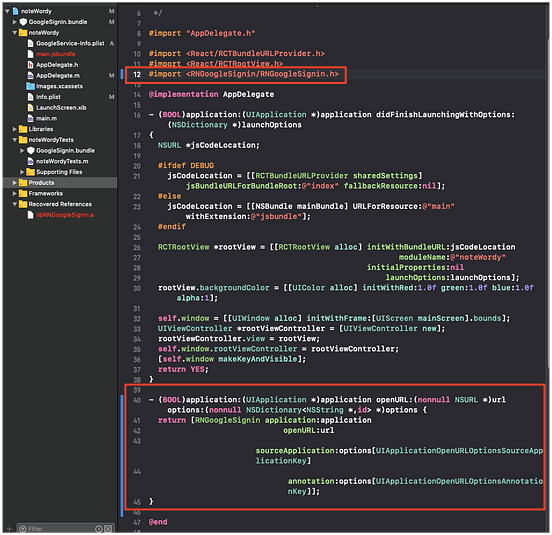Click '@end' on line 47

point(158,522)
